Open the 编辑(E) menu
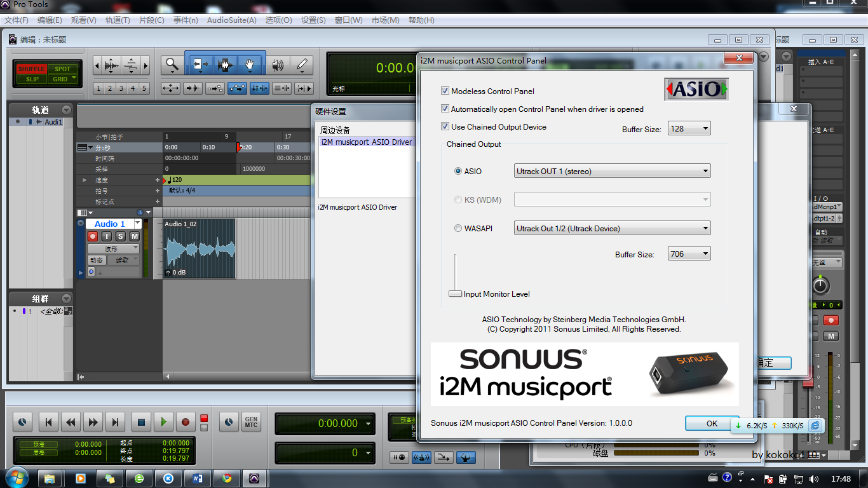Viewport: 868px width, 488px height. (x=50, y=20)
